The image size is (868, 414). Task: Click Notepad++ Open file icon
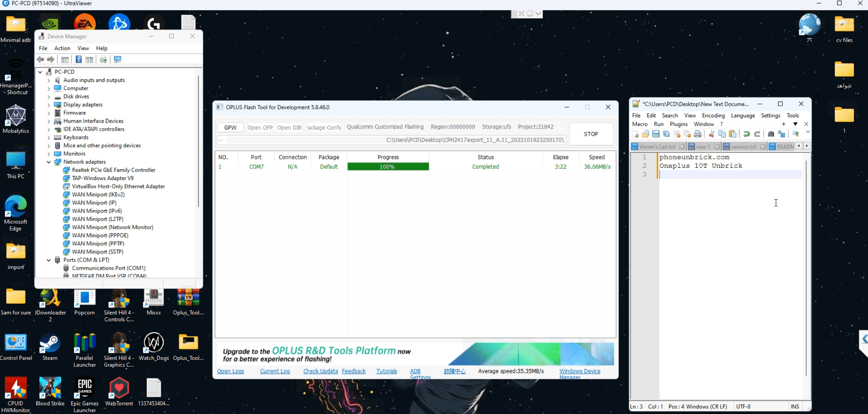click(645, 134)
